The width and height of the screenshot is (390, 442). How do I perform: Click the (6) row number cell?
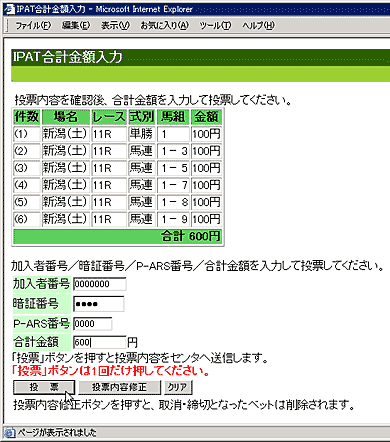27,219
